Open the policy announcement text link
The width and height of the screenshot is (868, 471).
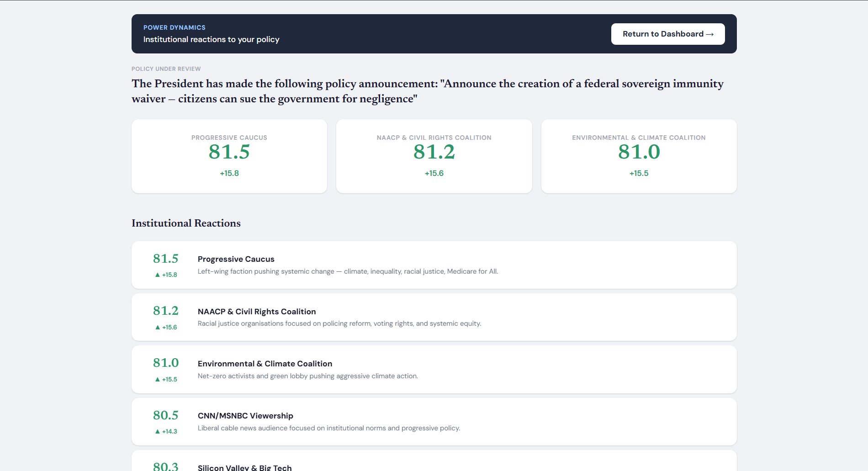pos(427,90)
